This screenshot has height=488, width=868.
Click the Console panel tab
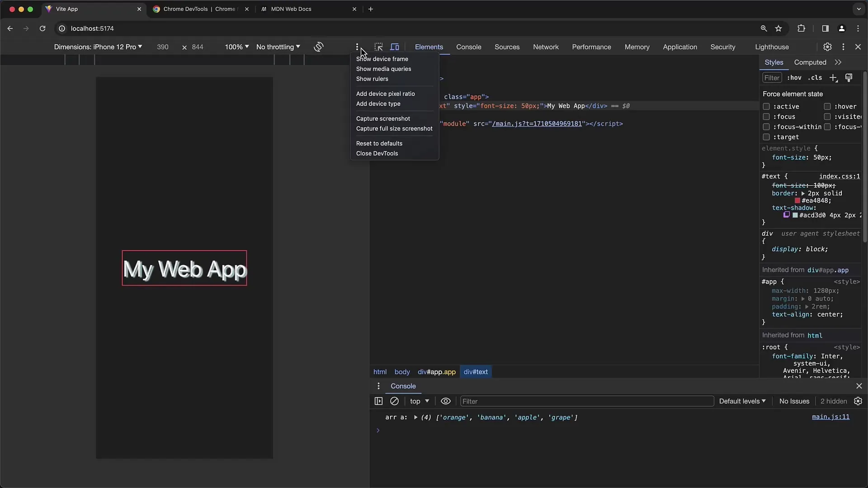pyautogui.click(x=468, y=47)
